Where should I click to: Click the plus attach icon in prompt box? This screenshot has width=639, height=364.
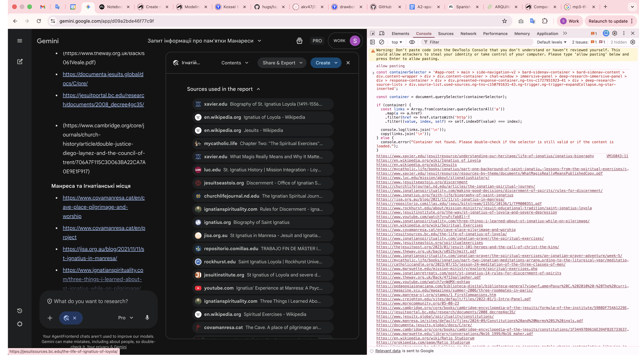[x=50, y=318]
